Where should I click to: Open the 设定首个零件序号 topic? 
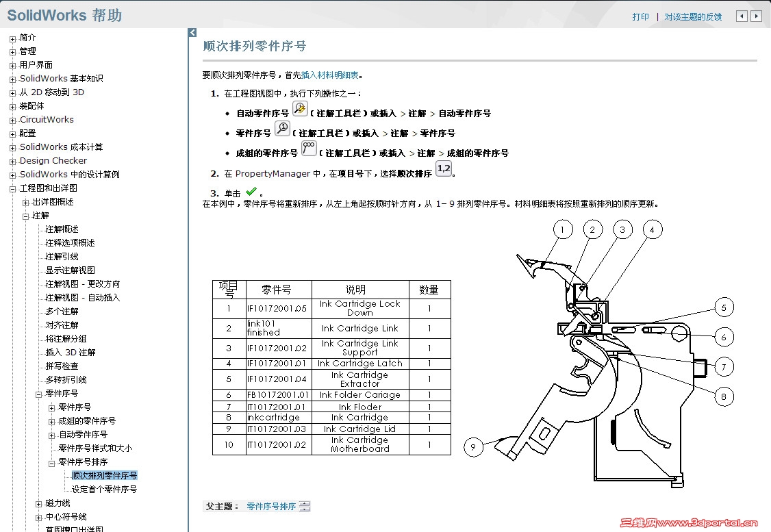pos(104,490)
